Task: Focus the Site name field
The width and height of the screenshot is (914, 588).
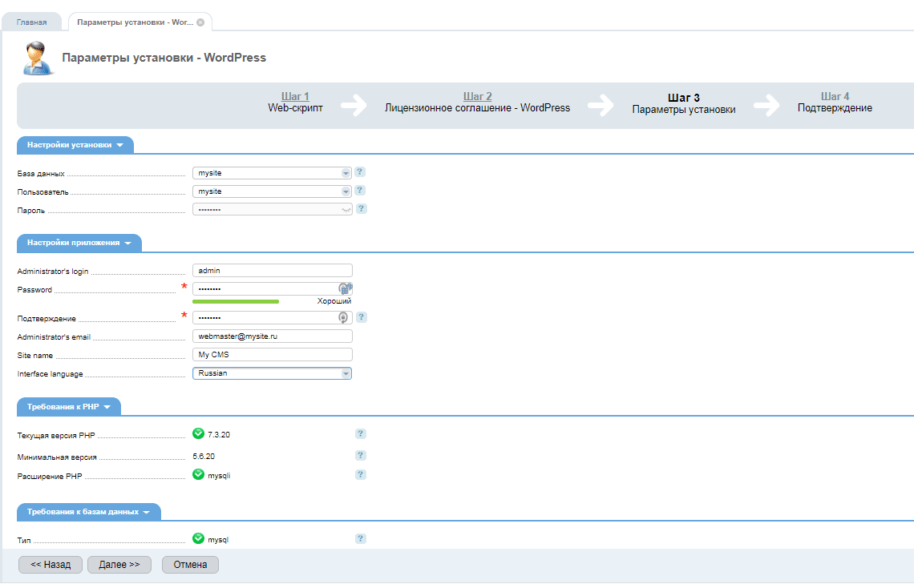Action: pyautogui.click(x=273, y=355)
